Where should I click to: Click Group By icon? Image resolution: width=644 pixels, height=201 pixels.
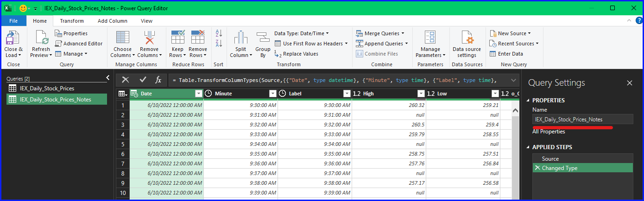click(x=263, y=38)
